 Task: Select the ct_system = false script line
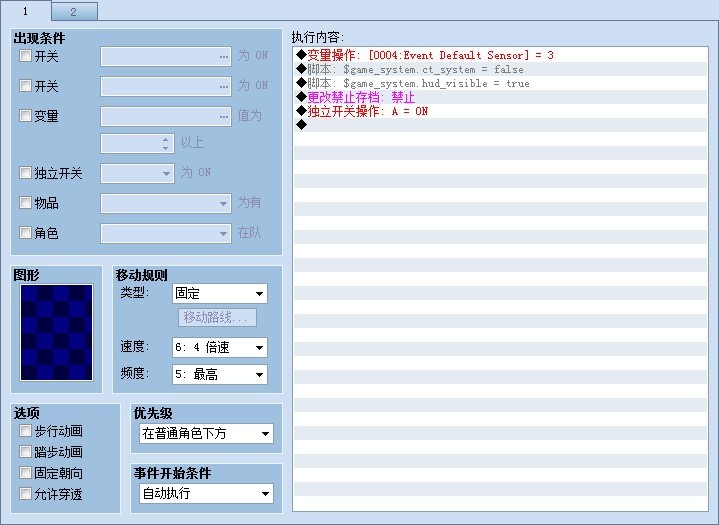(x=500, y=69)
